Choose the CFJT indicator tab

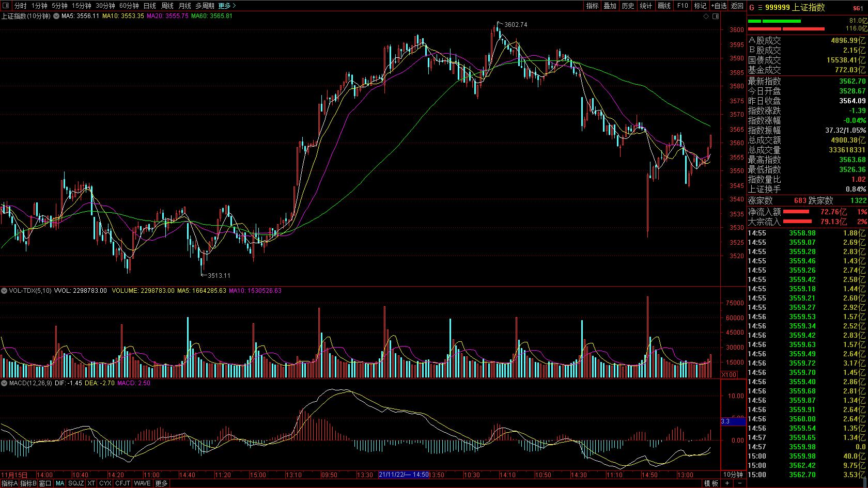[123, 483]
